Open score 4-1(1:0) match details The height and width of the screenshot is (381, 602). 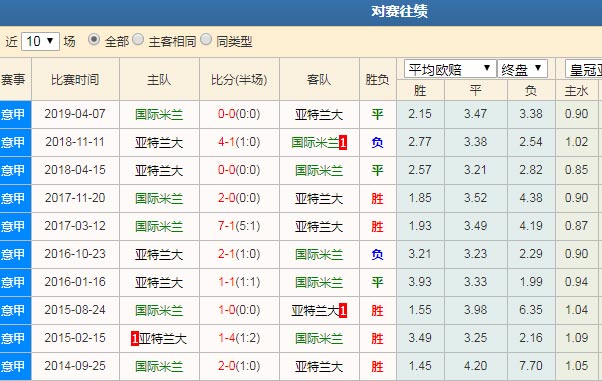[x=239, y=142]
